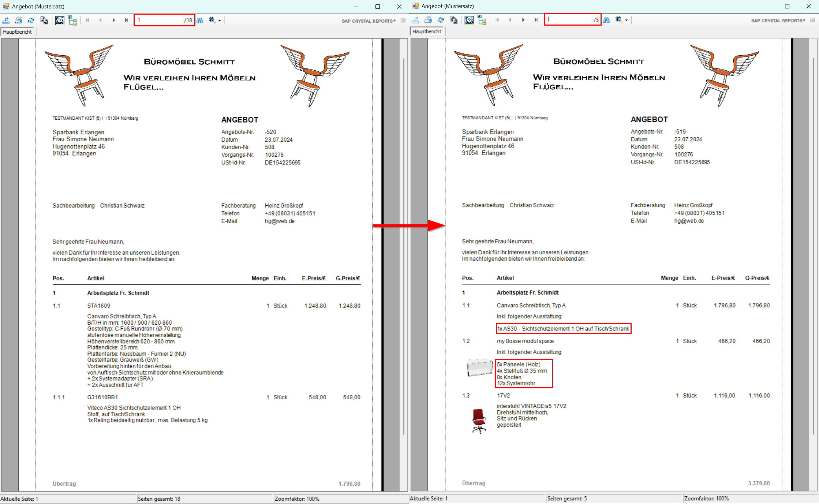
Task: Toggle group tree in left window
Action: click(x=72, y=20)
